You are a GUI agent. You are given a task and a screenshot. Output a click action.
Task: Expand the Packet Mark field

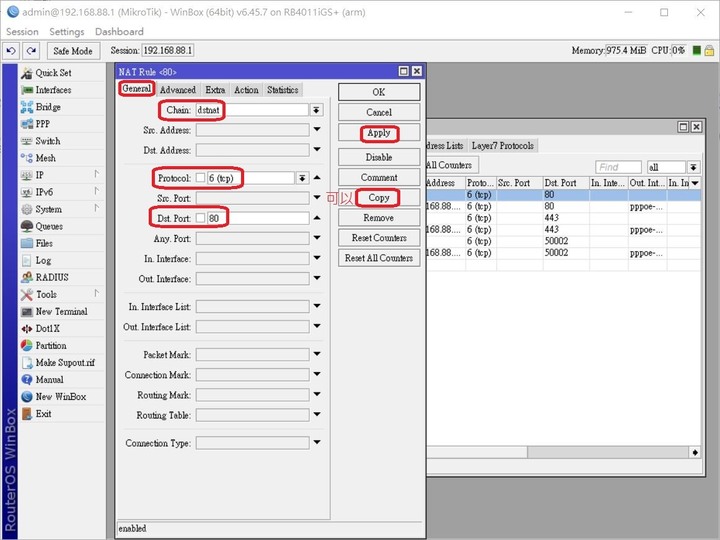317,354
